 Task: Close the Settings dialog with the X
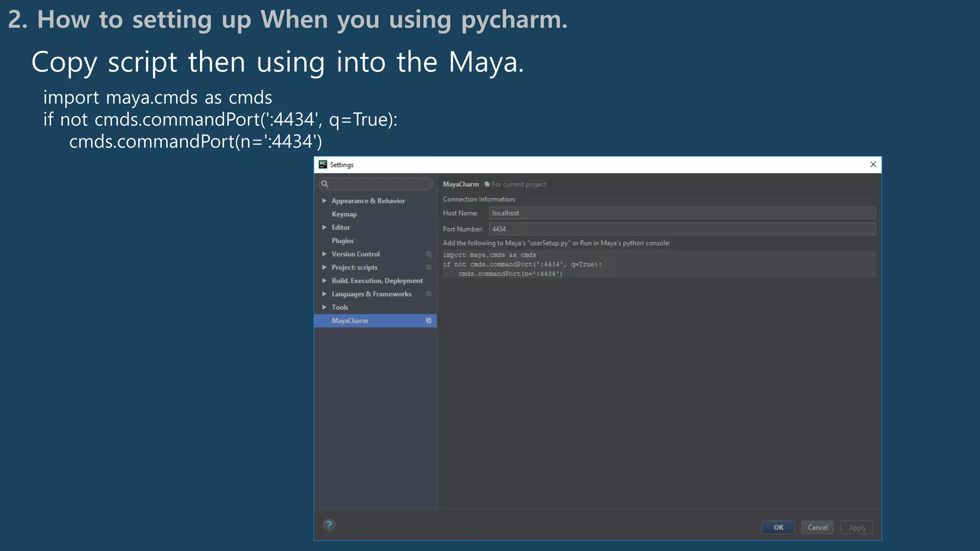(x=873, y=165)
